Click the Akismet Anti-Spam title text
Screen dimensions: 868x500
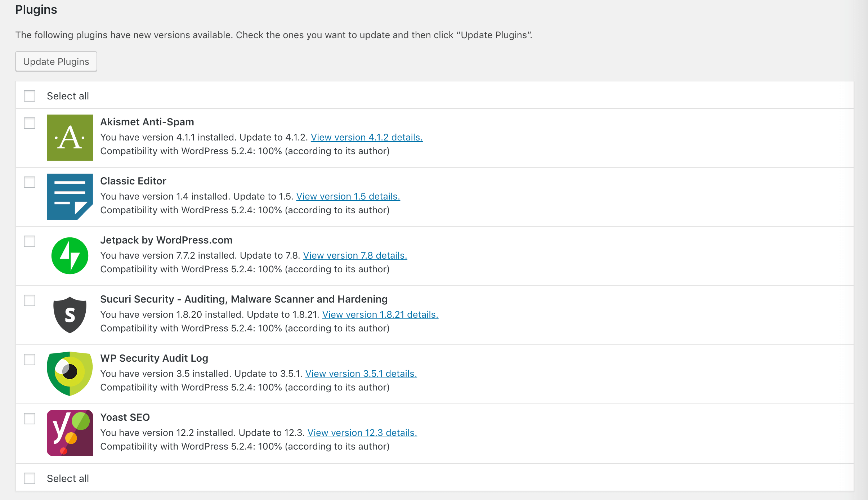[x=147, y=122]
